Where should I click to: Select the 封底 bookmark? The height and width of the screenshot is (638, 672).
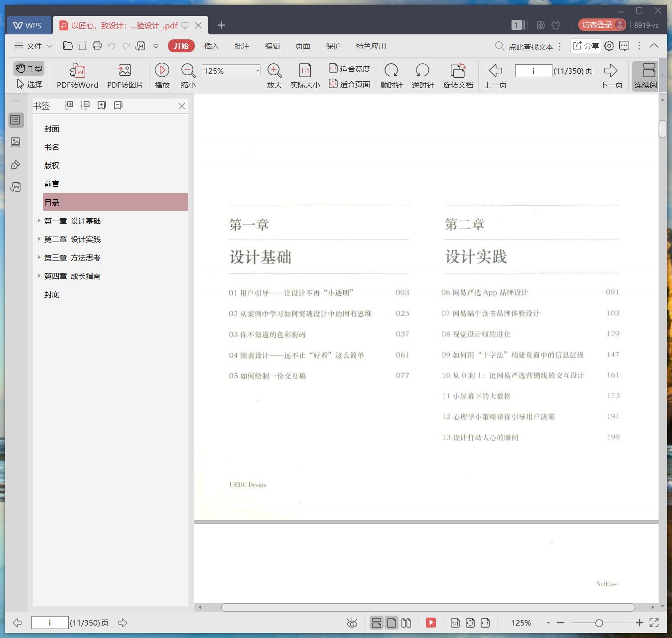click(52, 294)
